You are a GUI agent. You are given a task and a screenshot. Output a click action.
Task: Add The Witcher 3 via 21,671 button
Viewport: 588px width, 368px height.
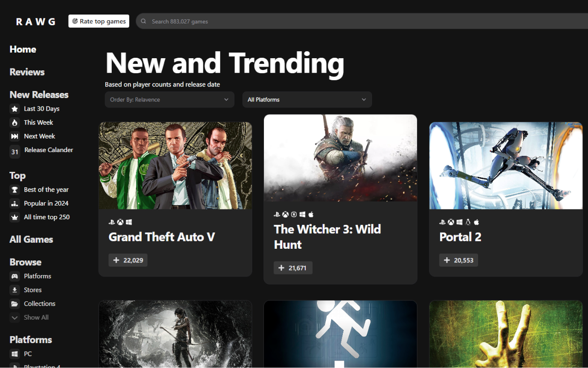pos(293,268)
